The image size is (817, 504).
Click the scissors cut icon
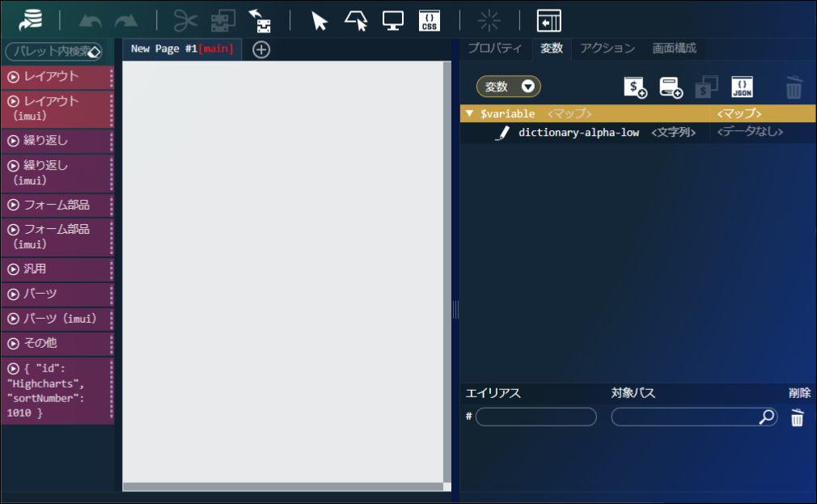(x=185, y=21)
